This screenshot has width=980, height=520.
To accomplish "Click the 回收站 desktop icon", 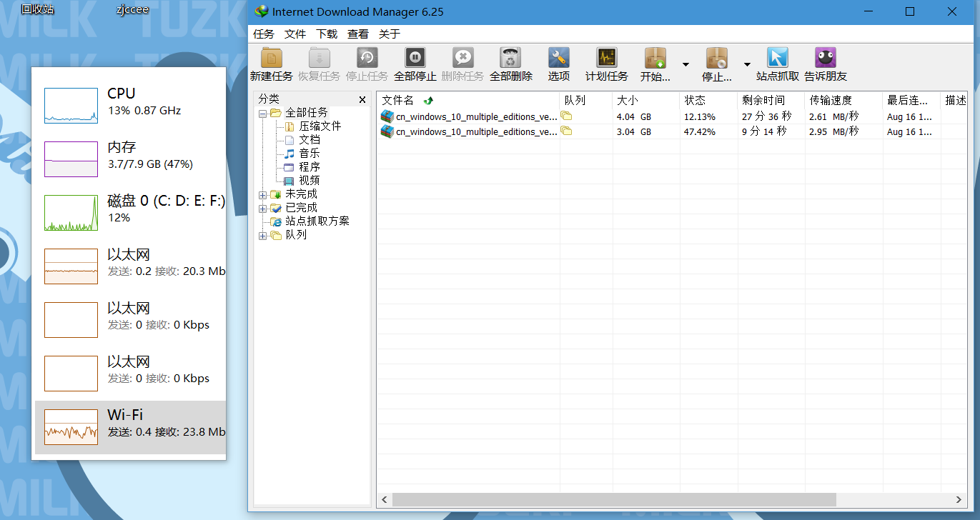I will [x=37, y=9].
